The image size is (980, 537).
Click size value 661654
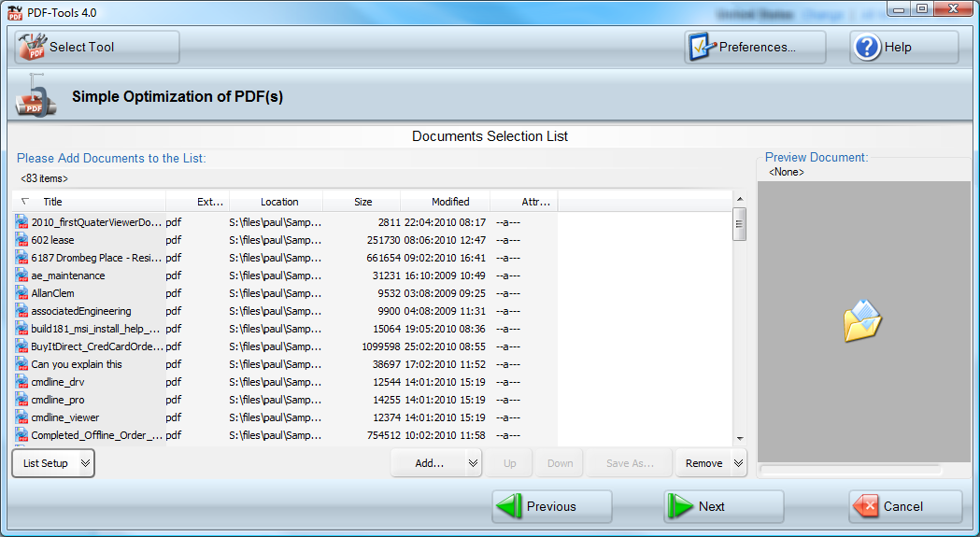pyautogui.click(x=383, y=258)
